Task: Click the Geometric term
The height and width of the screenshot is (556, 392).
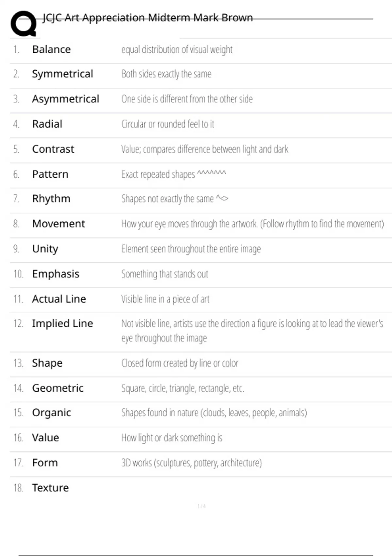Action: coord(58,388)
